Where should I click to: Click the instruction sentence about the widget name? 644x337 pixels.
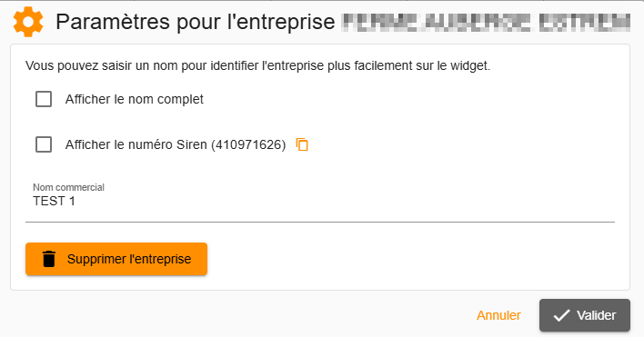click(x=258, y=65)
